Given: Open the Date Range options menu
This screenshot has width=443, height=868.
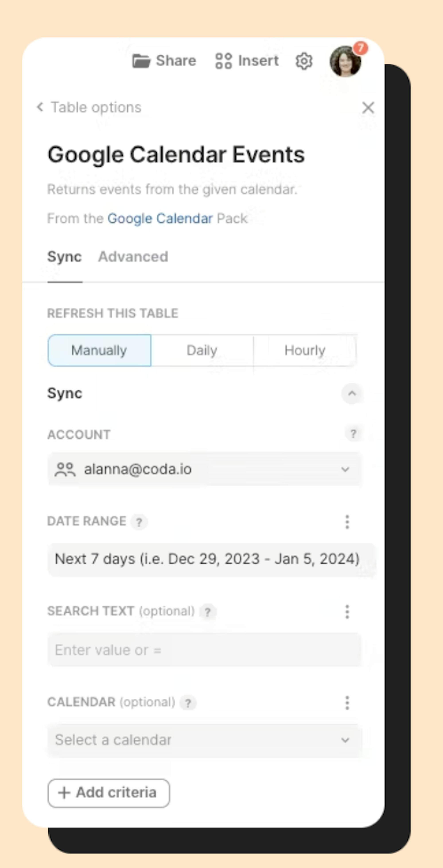Looking at the screenshot, I should pyautogui.click(x=347, y=522).
